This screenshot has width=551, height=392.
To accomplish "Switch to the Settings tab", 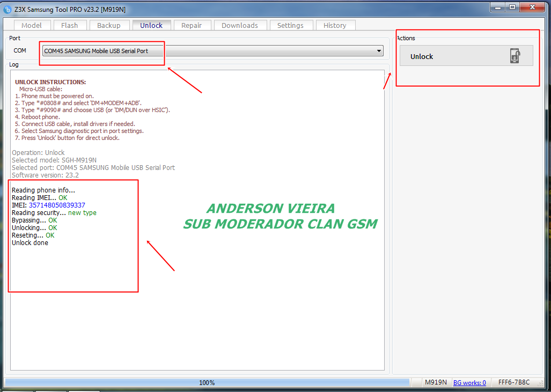I will [x=290, y=25].
